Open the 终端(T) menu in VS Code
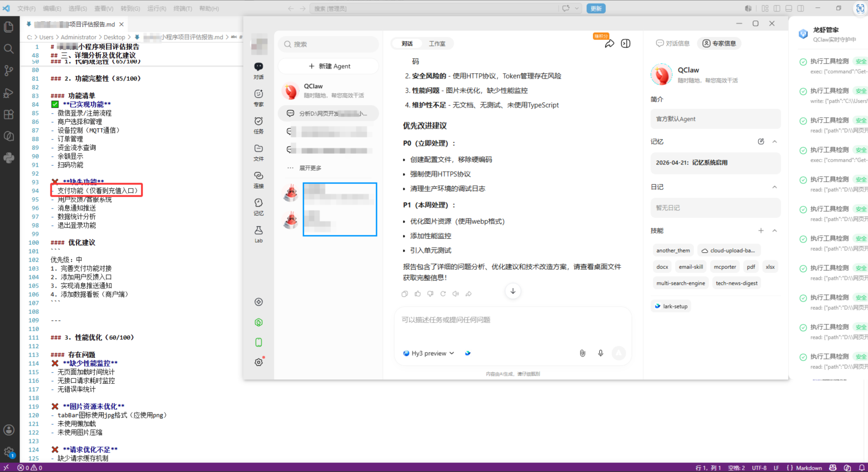This screenshot has height=472, width=868. point(183,8)
